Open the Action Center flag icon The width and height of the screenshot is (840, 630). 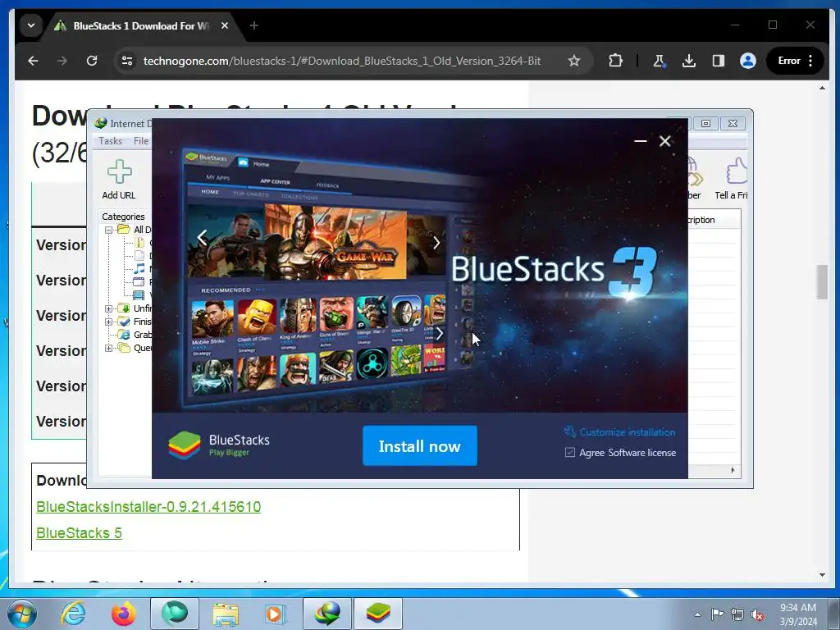click(x=717, y=614)
